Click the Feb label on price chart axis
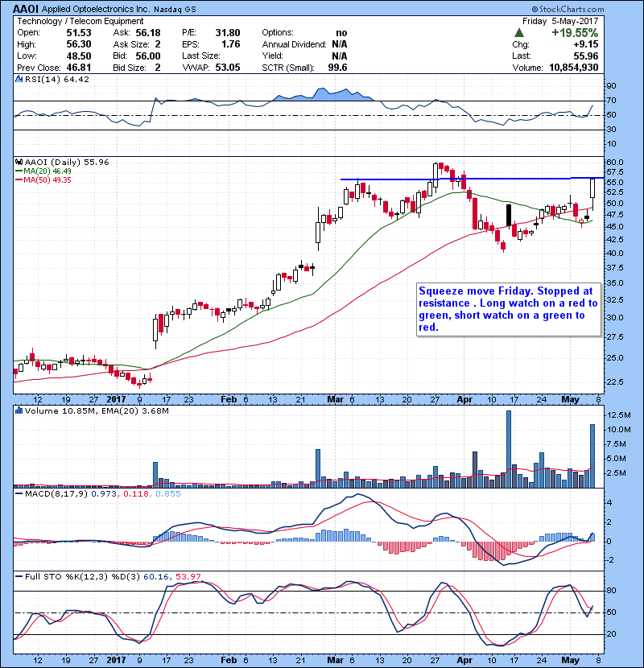 (229, 399)
